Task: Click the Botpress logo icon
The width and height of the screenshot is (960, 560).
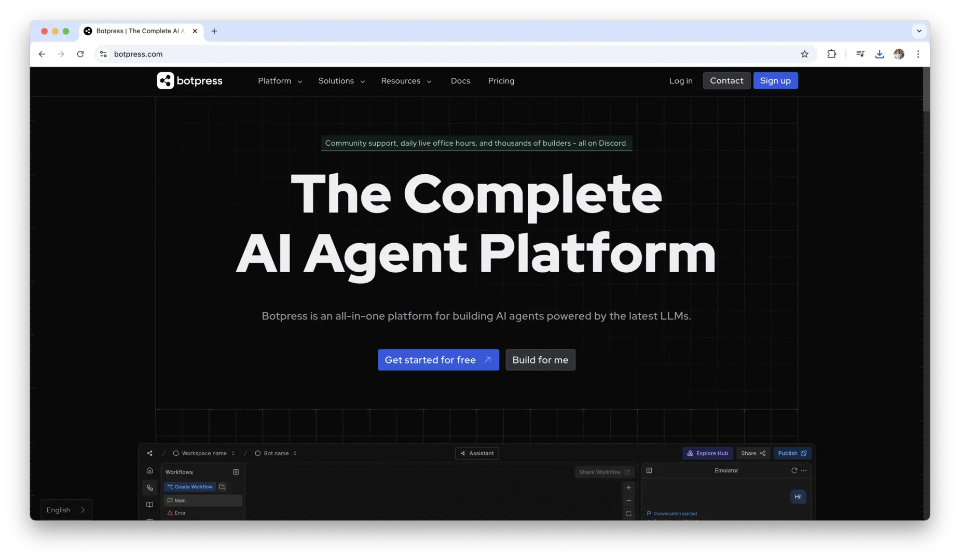Action: pyautogui.click(x=166, y=81)
